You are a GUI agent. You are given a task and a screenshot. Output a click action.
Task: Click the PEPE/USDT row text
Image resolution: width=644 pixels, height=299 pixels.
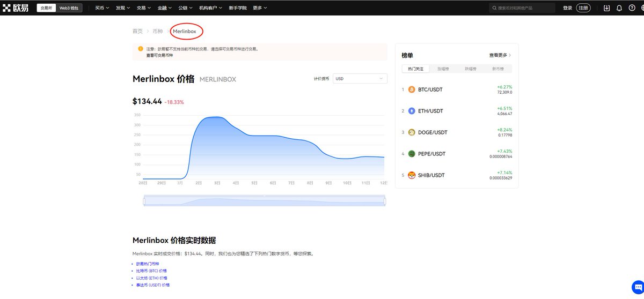(432, 154)
